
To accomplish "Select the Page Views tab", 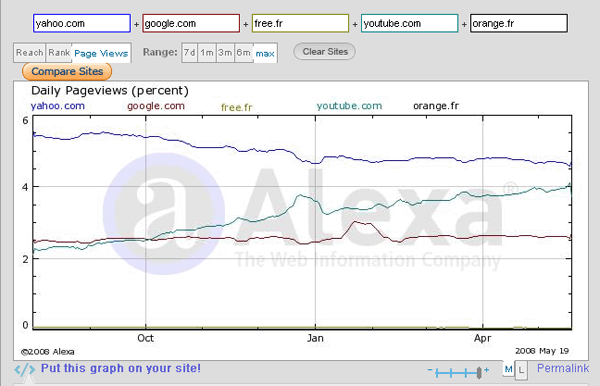I will point(101,53).
